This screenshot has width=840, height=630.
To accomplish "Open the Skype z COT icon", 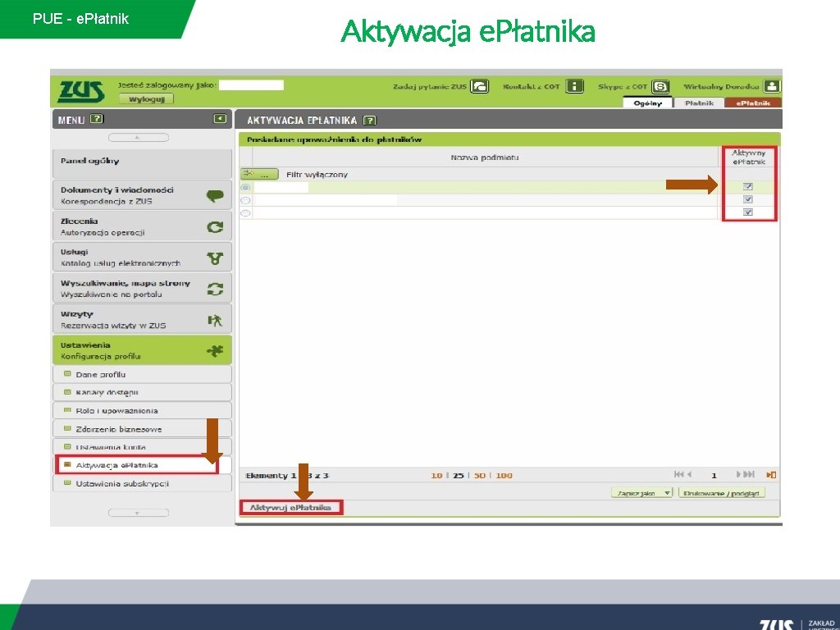I will point(660,86).
